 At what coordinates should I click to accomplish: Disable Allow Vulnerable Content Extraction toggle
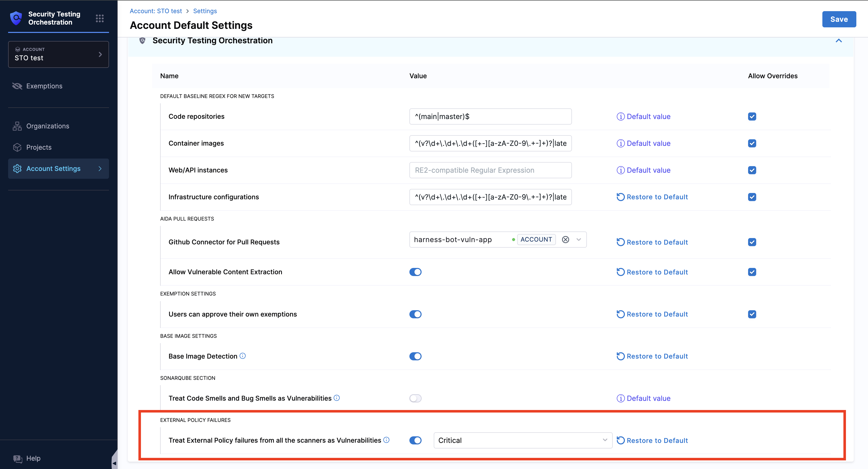point(415,272)
